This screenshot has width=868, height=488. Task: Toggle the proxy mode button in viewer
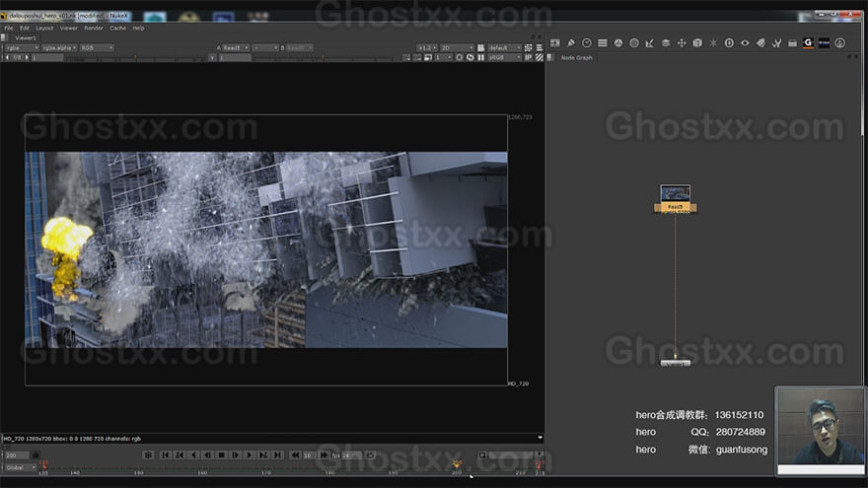[x=428, y=57]
